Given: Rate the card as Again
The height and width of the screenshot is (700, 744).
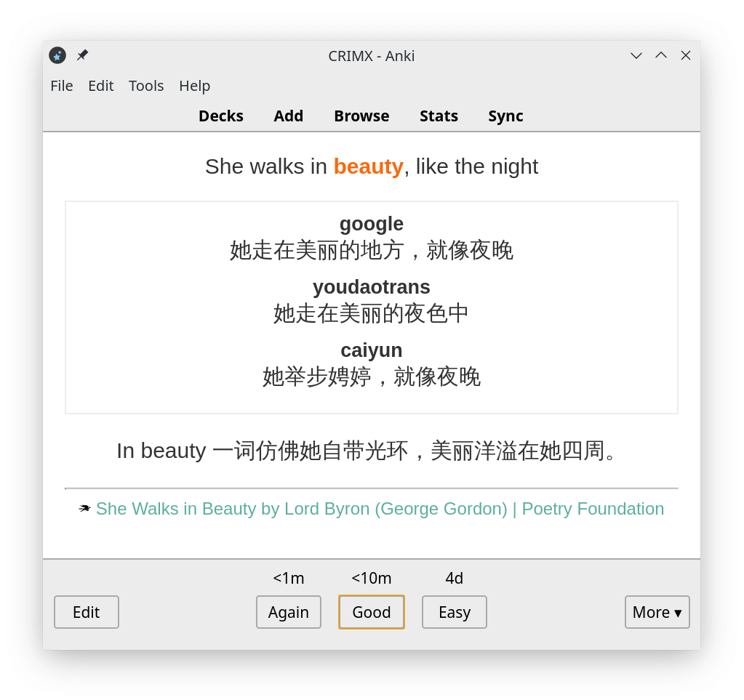Looking at the screenshot, I should click(x=289, y=612).
